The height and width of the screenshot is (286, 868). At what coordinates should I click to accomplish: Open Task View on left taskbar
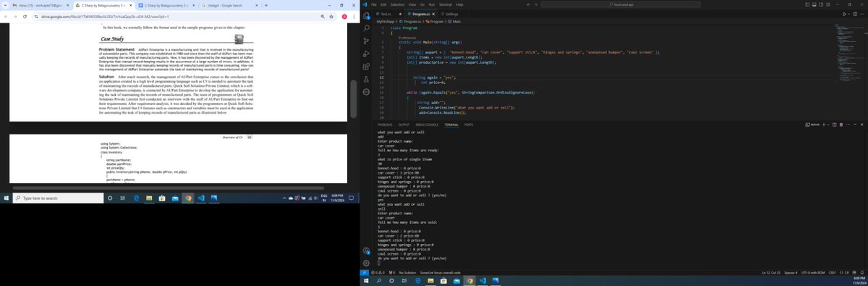(x=122, y=198)
